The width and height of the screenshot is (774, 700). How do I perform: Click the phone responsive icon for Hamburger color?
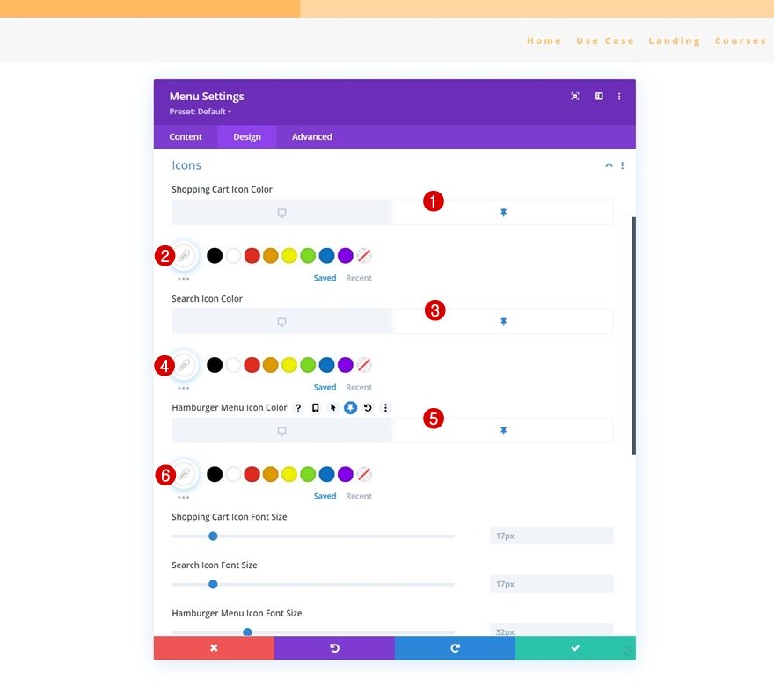316,408
